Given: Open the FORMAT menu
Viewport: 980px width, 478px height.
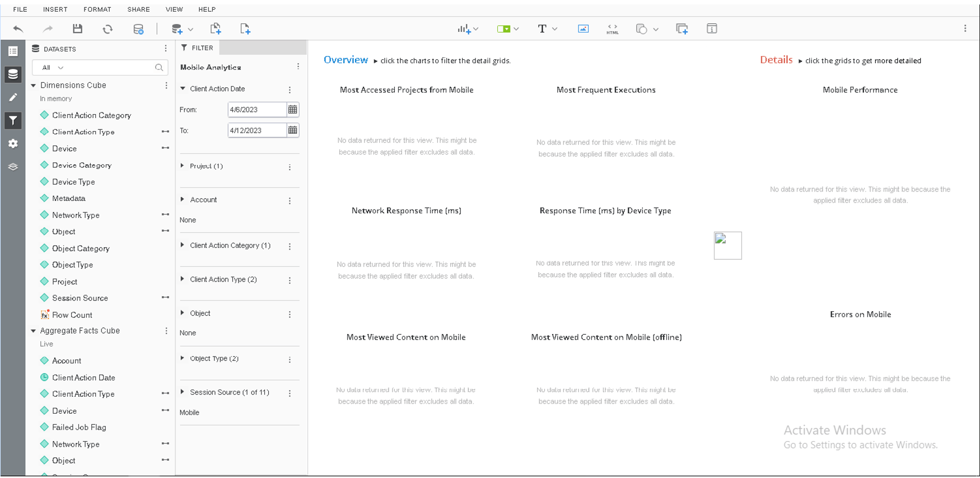Looking at the screenshot, I should pos(97,10).
